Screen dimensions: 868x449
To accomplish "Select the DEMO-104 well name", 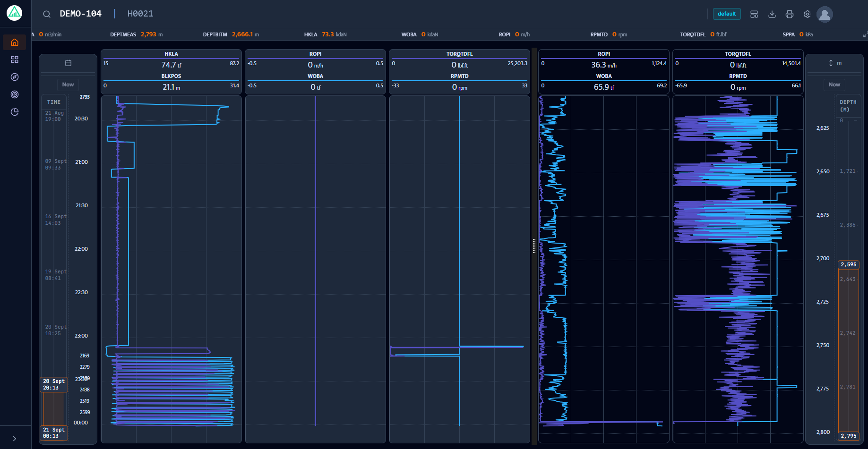I will pos(81,14).
